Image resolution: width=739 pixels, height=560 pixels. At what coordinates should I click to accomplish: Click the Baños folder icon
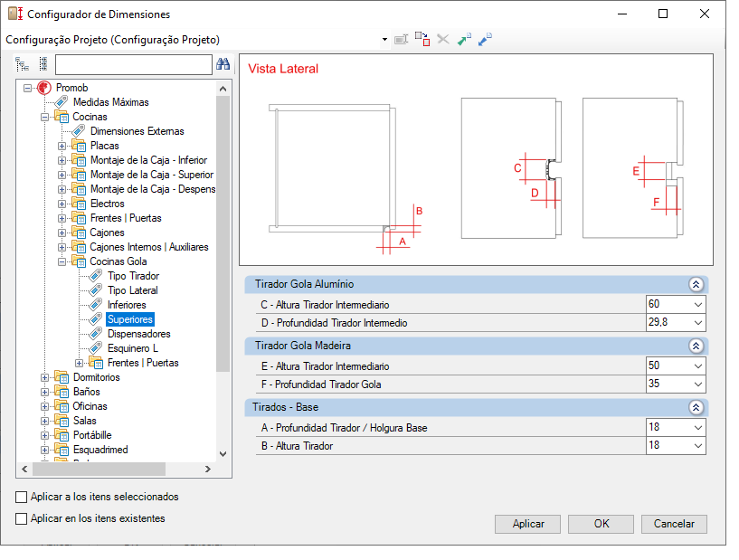point(62,392)
